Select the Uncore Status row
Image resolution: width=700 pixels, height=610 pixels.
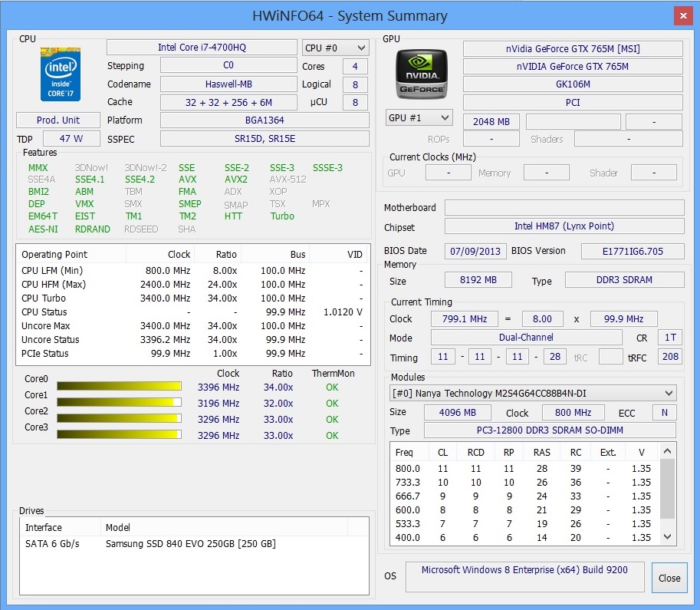coord(193,340)
